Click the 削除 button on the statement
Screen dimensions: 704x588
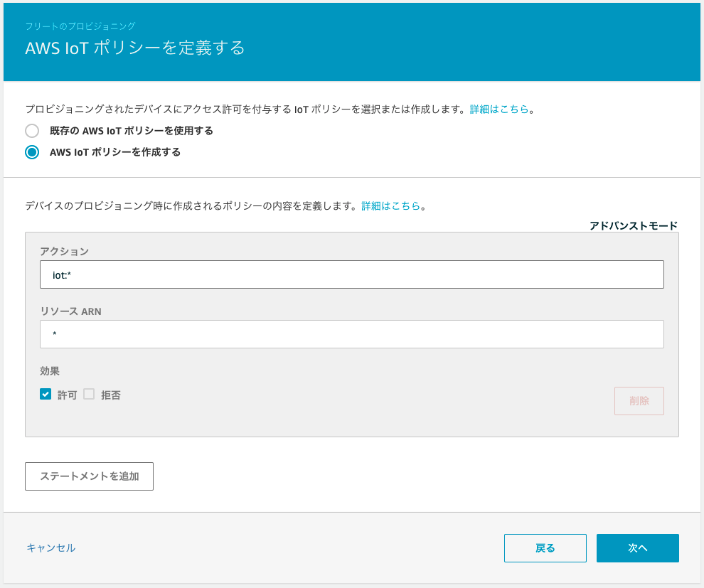(x=638, y=400)
